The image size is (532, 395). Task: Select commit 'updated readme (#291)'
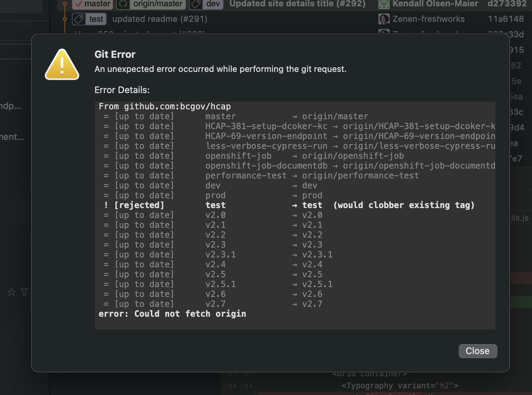(x=160, y=19)
